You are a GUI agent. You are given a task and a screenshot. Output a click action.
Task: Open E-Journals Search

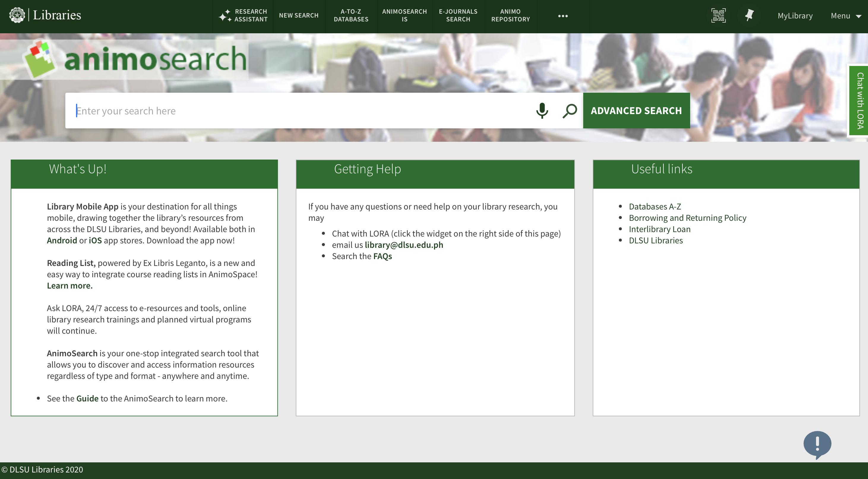458,15
